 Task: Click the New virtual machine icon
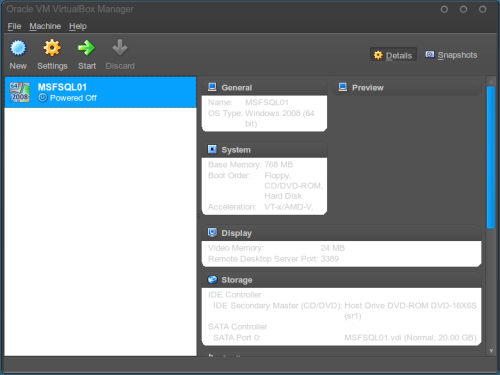click(18, 48)
